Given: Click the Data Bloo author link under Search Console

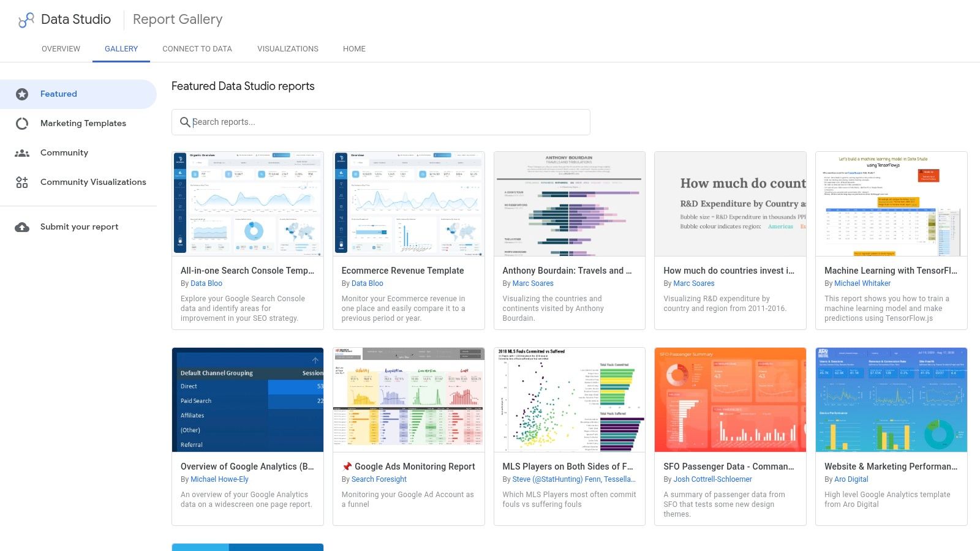Looking at the screenshot, I should [206, 283].
